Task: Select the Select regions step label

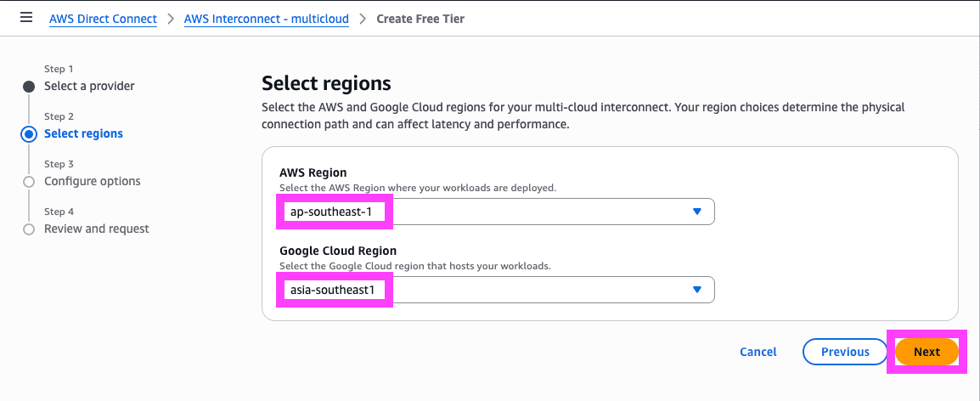Action: [x=84, y=133]
